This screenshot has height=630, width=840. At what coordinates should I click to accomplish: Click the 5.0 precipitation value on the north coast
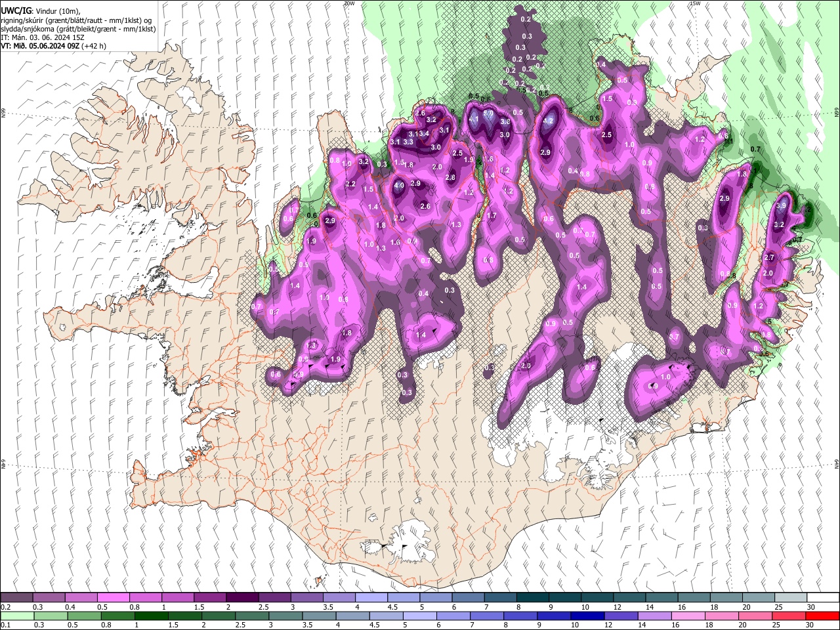(x=488, y=113)
